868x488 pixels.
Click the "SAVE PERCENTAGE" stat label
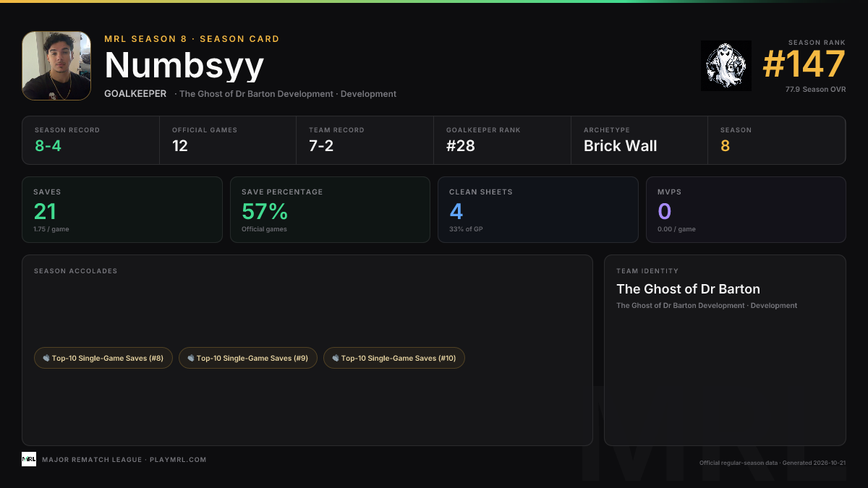coord(282,192)
